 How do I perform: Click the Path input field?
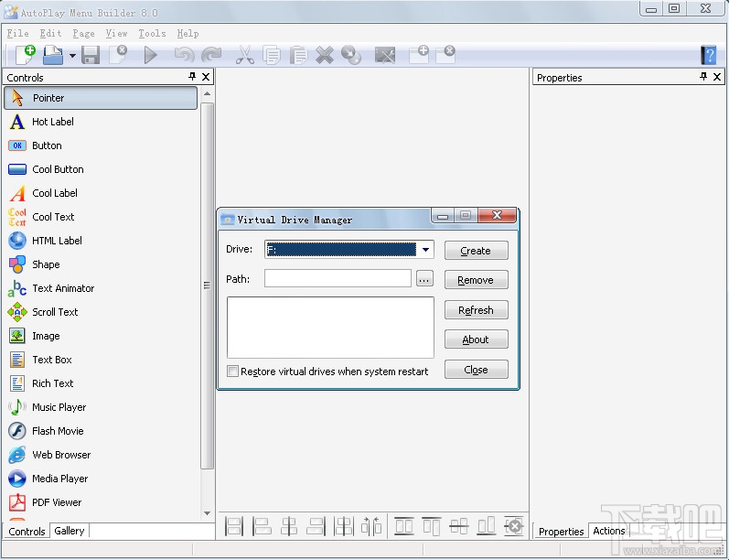338,278
